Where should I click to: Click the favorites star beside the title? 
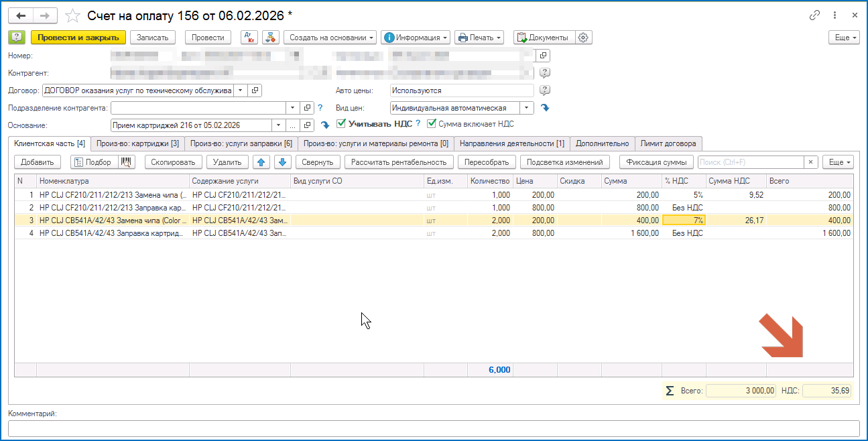(73, 15)
